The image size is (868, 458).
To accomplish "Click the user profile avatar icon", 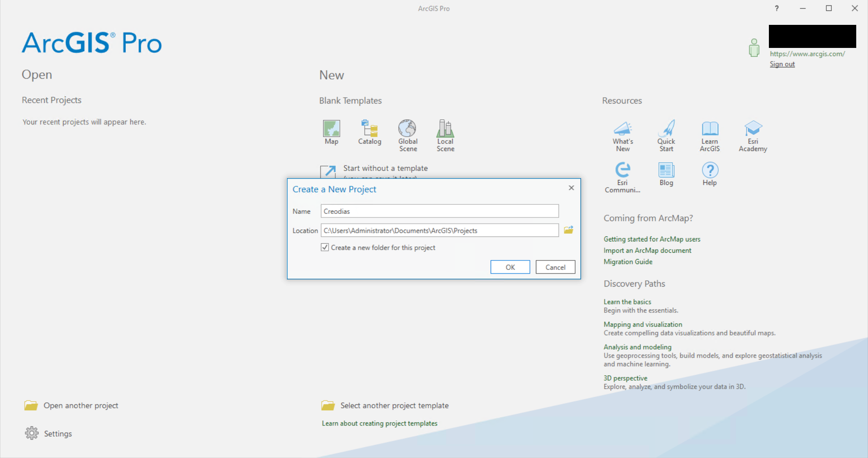I will (754, 47).
